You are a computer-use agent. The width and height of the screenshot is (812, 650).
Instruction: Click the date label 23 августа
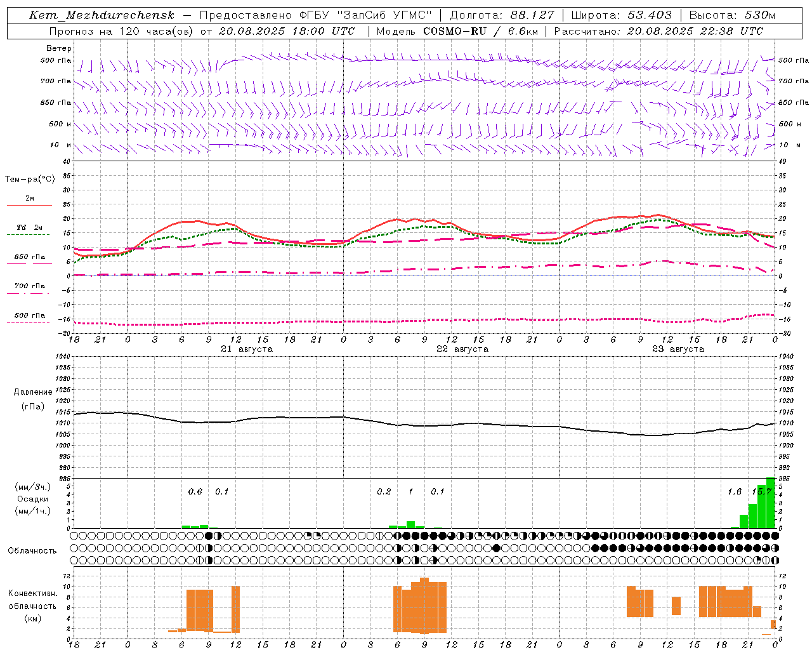(678, 349)
